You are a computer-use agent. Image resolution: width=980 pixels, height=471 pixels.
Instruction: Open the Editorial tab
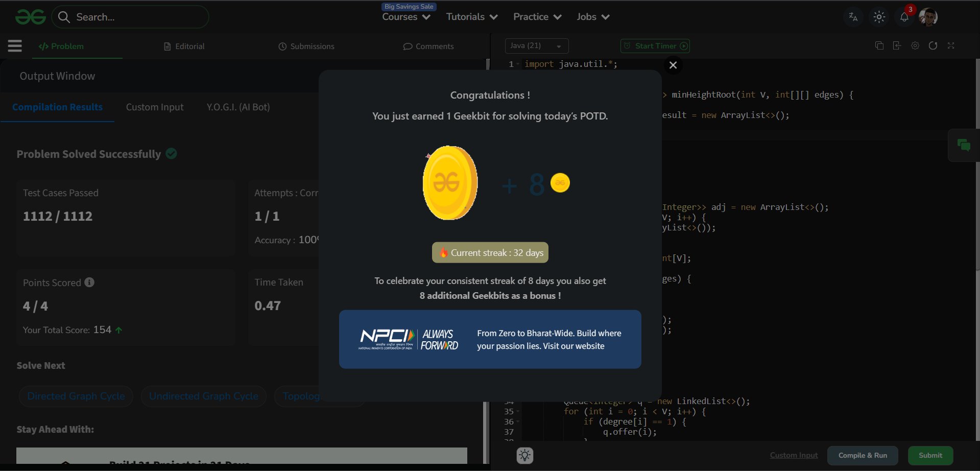coord(184,46)
